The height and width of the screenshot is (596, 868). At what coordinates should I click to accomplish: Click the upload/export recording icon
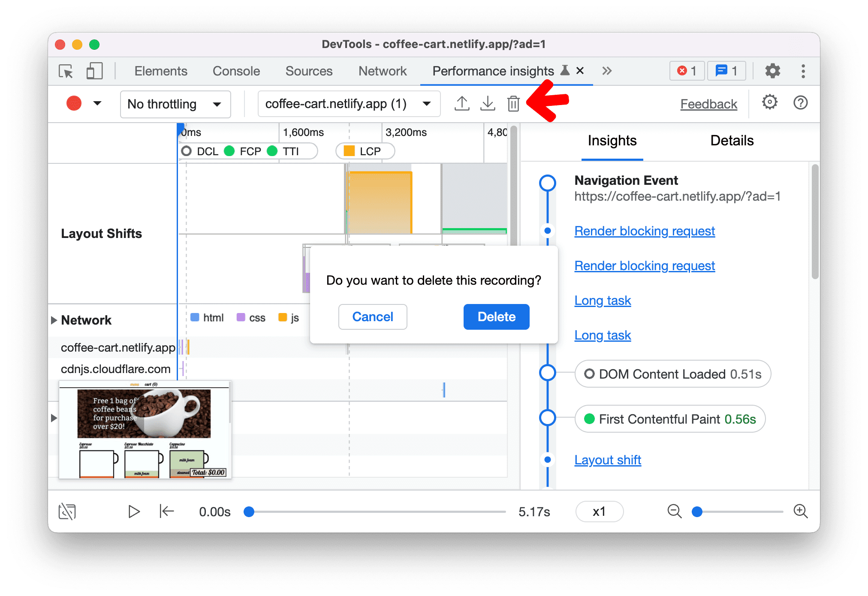[x=461, y=103]
